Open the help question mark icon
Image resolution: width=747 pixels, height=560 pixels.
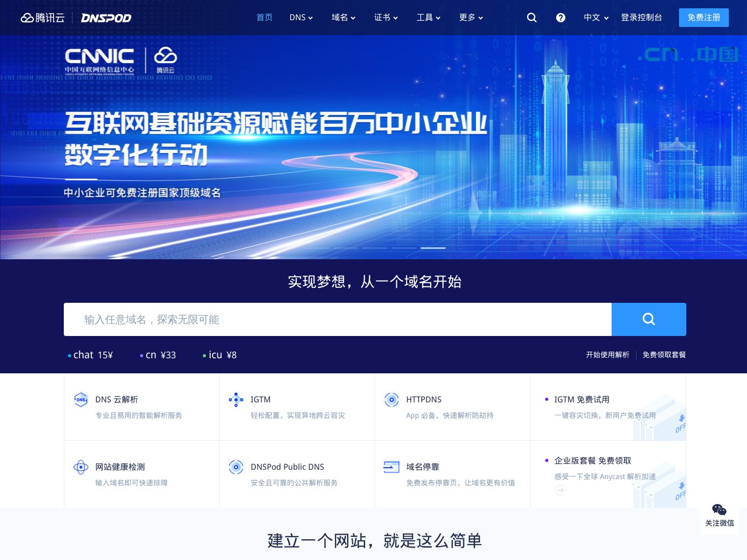click(x=561, y=18)
